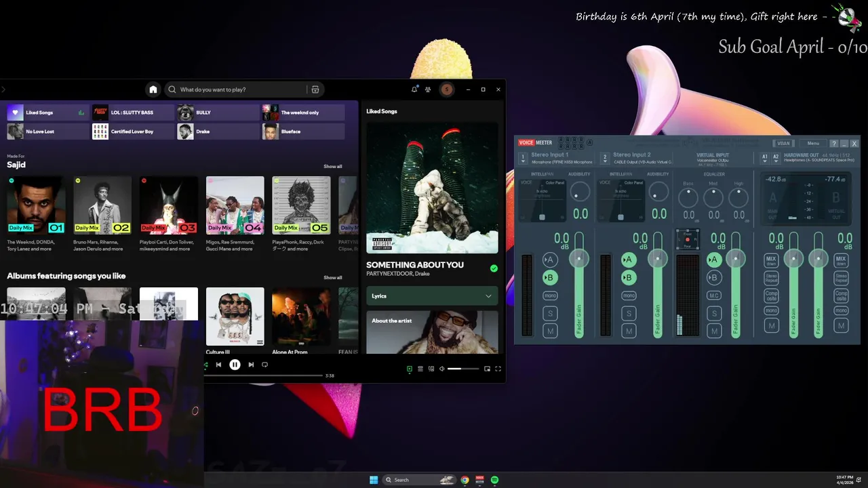Click the Bass equalizer knob
868x488 pixels.
(688, 197)
